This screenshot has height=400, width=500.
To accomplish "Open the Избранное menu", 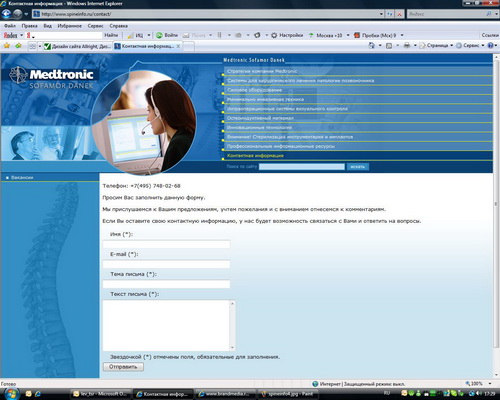I will (x=69, y=26).
